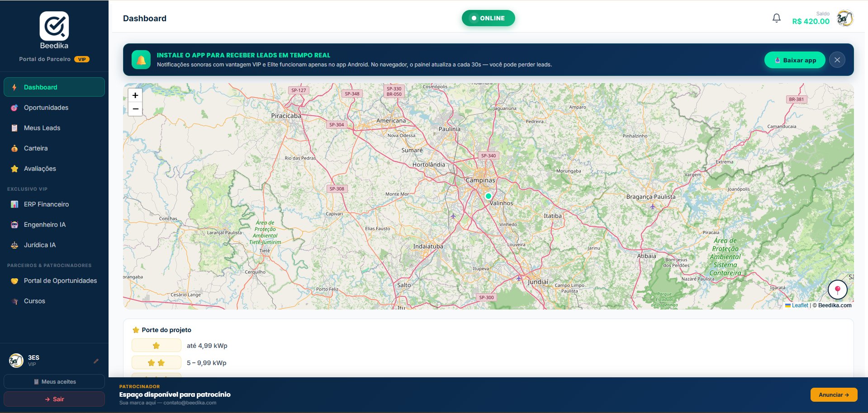Edit profile with the pencil icon
Screen dimensions: 868x413
96,361
